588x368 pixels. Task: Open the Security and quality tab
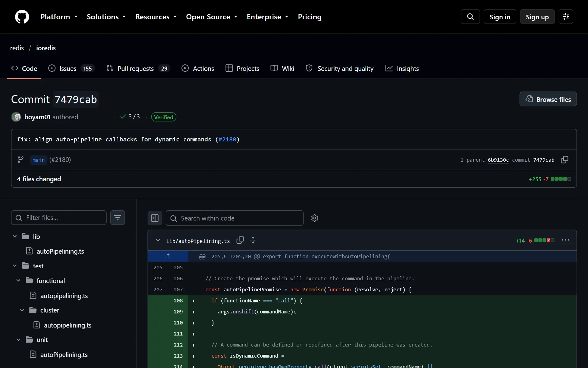click(340, 68)
